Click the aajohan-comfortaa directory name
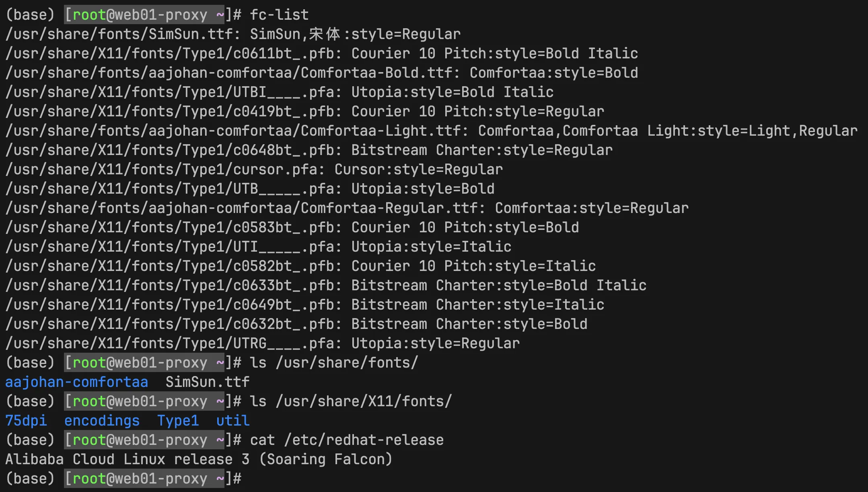 click(77, 382)
